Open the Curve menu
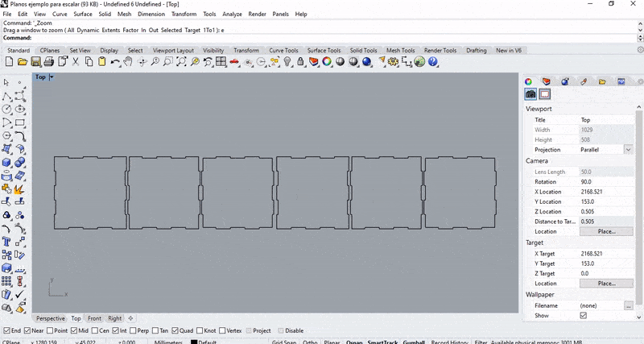This screenshot has width=644, height=344. 60,14
